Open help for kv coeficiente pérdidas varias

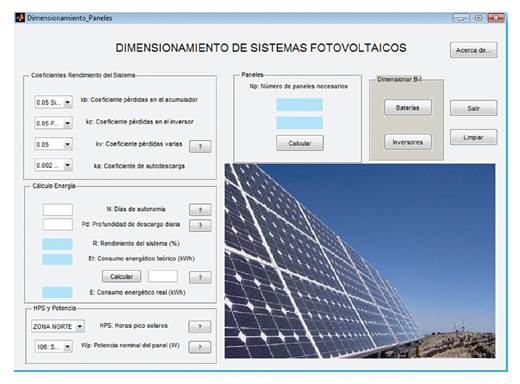click(x=200, y=146)
